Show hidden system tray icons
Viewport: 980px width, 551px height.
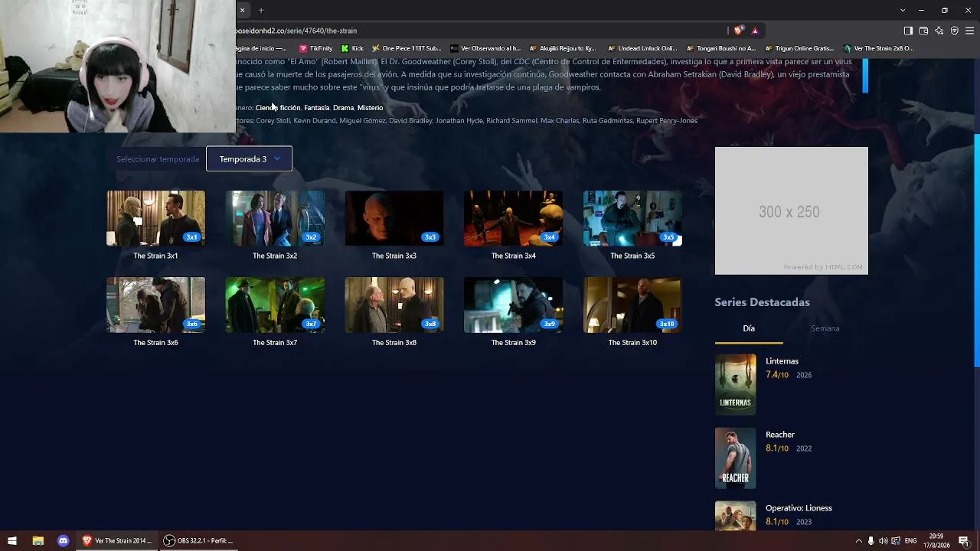point(858,541)
